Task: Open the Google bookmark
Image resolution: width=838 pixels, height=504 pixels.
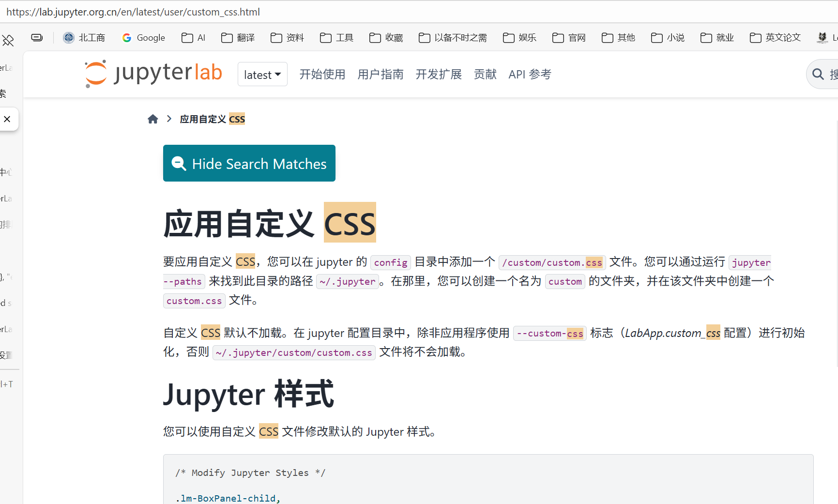Action: (144, 38)
